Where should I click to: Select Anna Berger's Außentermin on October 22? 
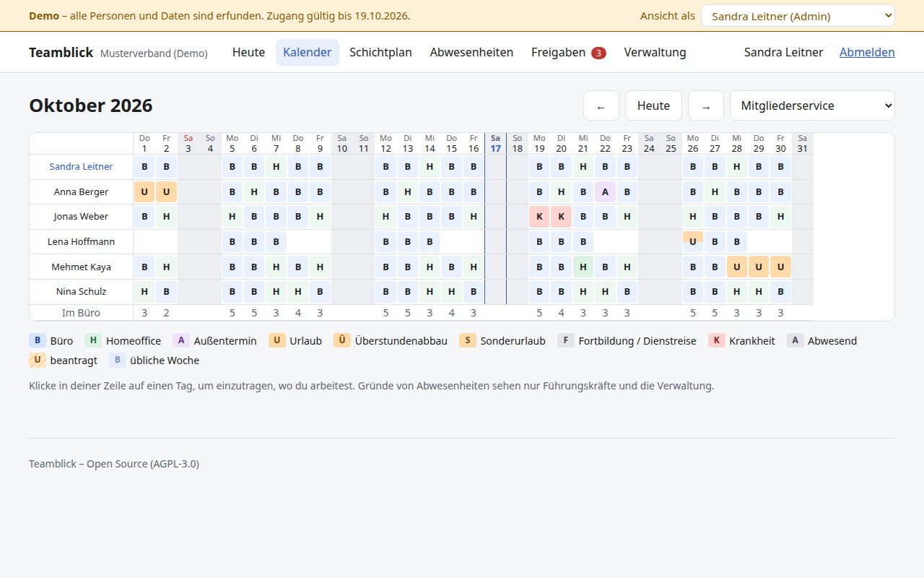605,192
